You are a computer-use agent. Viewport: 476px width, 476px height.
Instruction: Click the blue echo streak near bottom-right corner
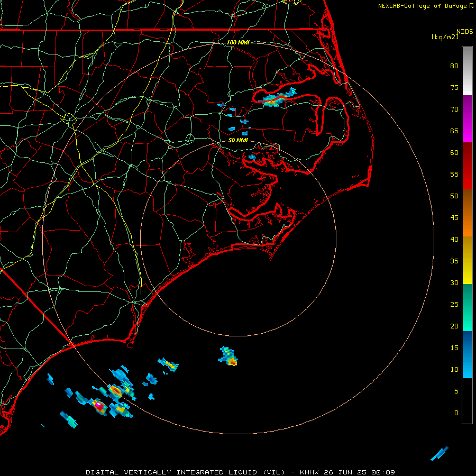point(440,454)
